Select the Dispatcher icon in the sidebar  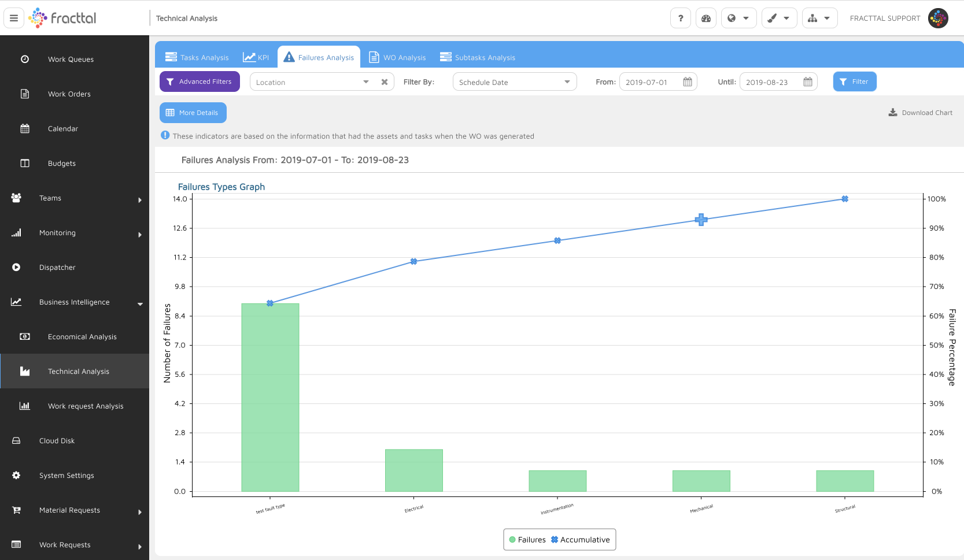click(16, 267)
